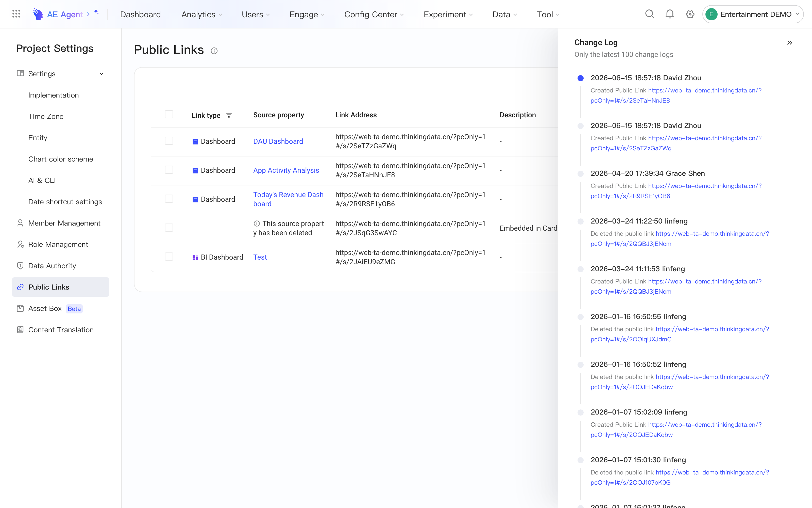Viewport: 812px width, 508px height.
Task: Go to the Dashboard top menu item
Action: [x=140, y=14]
